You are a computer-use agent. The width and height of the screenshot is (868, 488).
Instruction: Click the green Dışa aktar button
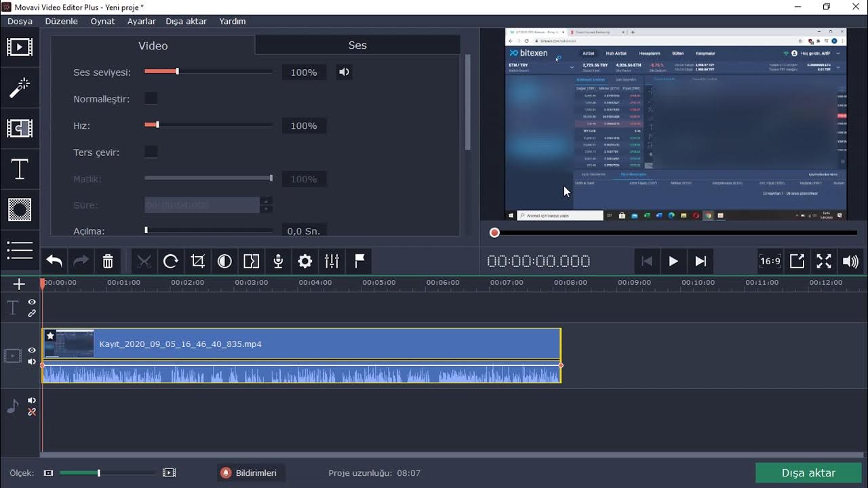coord(808,472)
